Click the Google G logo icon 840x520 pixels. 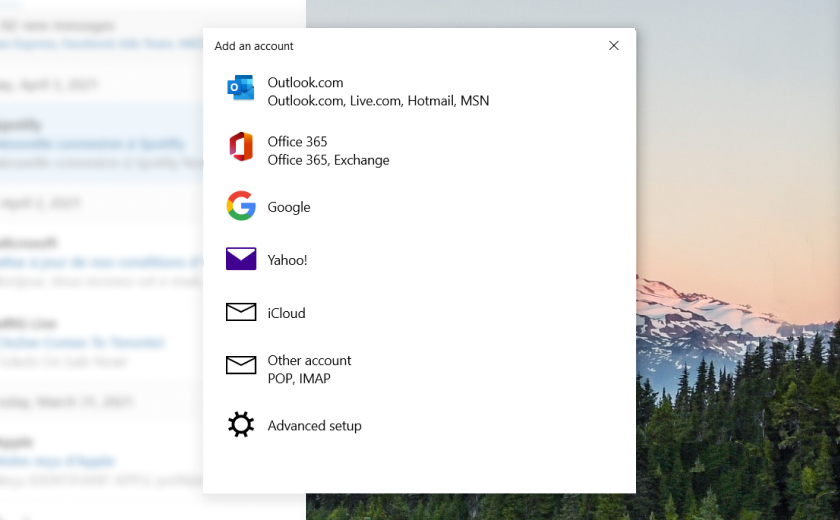(x=241, y=206)
